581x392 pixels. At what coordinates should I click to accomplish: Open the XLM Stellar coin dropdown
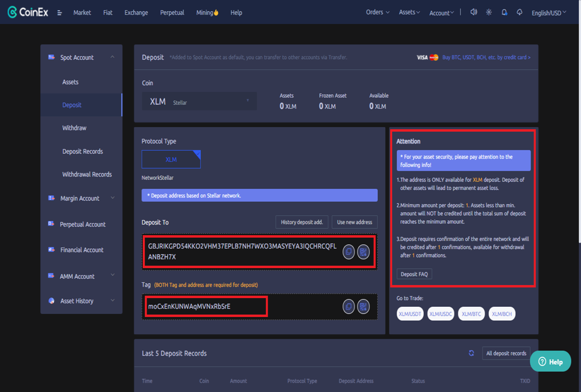click(x=199, y=101)
